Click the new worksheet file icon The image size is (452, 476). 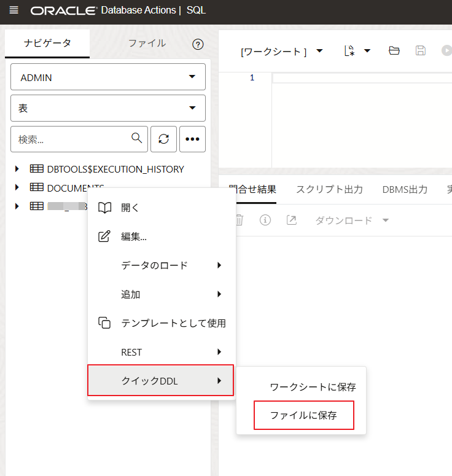point(349,51)
